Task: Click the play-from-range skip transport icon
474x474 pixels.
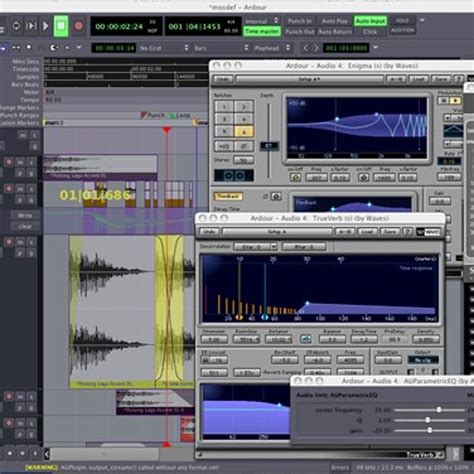Action: pyautogui.click(x=31, y=26)
